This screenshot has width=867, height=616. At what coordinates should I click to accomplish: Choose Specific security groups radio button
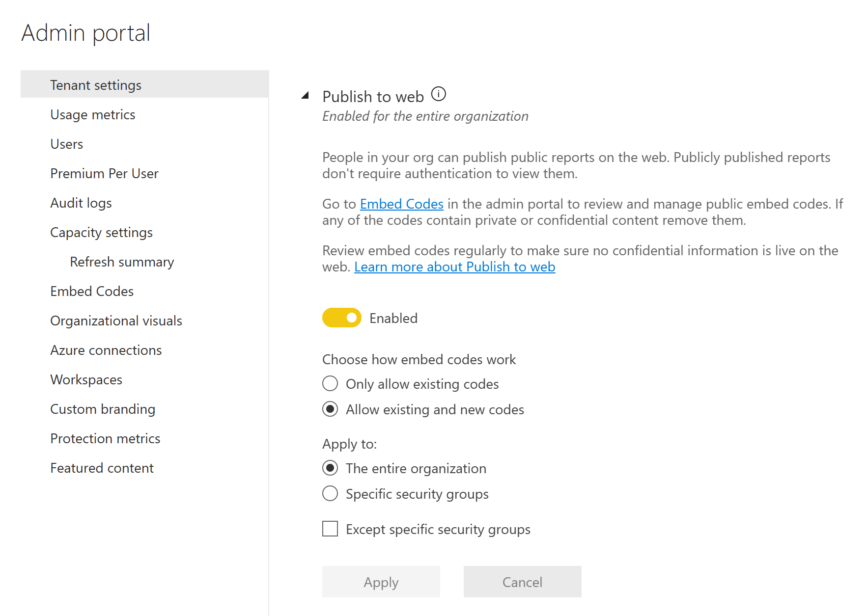[330, 493]
